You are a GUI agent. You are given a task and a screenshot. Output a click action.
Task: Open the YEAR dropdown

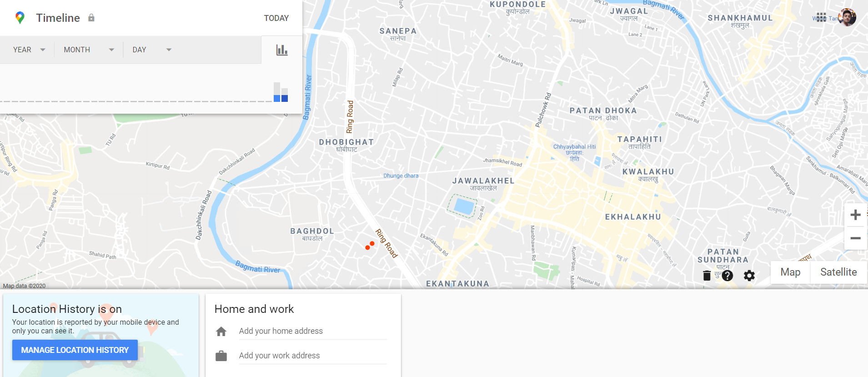coord(29,50)
